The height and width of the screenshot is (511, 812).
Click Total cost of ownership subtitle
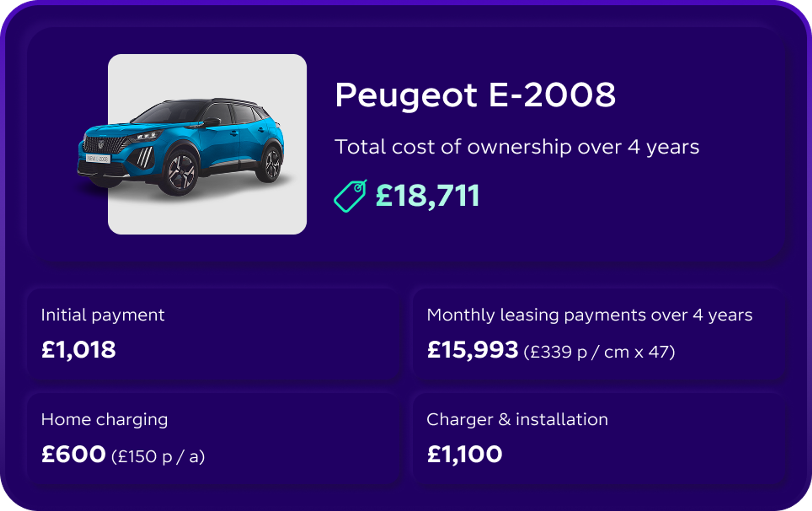click(x=517, y=148)
